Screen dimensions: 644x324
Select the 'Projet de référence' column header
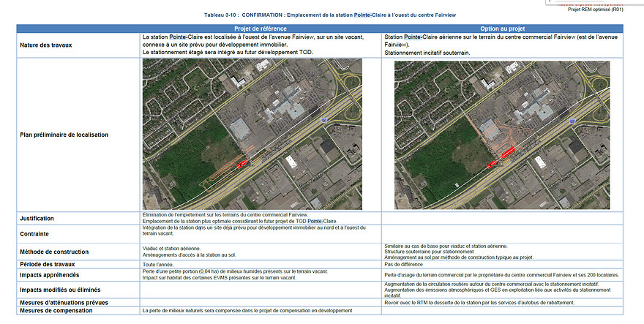click(x=261, y=29)
